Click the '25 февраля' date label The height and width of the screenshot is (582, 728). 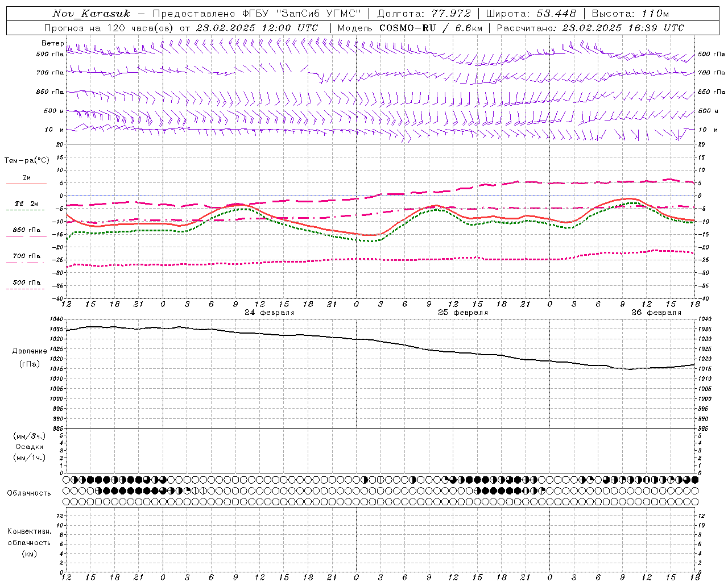point(463,313)
